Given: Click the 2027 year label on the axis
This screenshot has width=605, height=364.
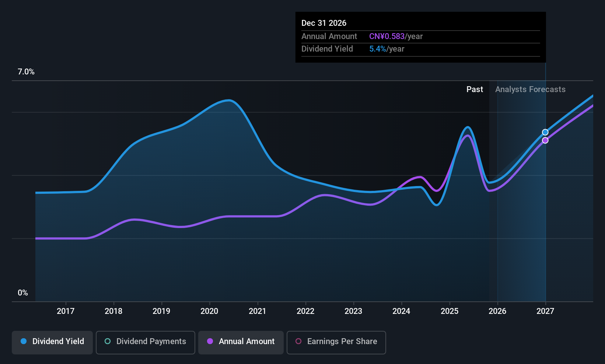Looking at the screenshot, I should click(x=545, y=311).
